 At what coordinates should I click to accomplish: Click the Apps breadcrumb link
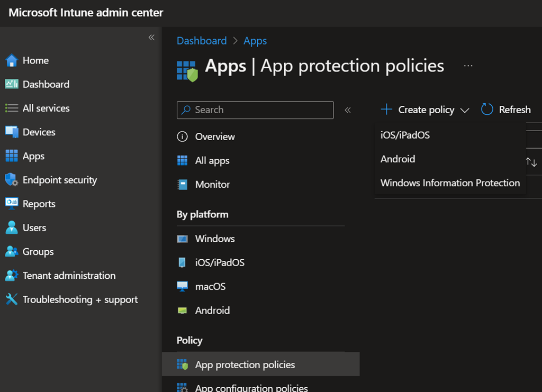[x=255, y=41]
